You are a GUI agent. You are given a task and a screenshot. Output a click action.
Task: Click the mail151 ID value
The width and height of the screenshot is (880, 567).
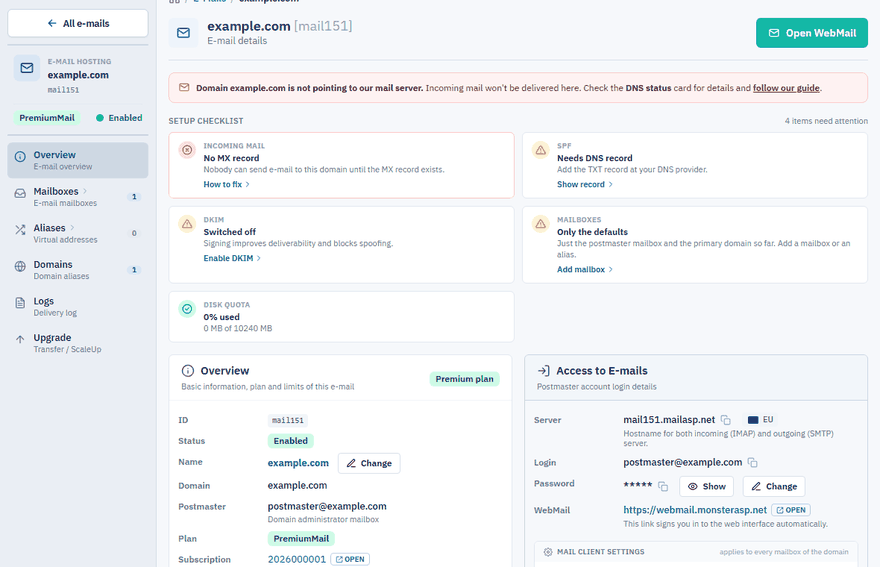pos(288,420)
